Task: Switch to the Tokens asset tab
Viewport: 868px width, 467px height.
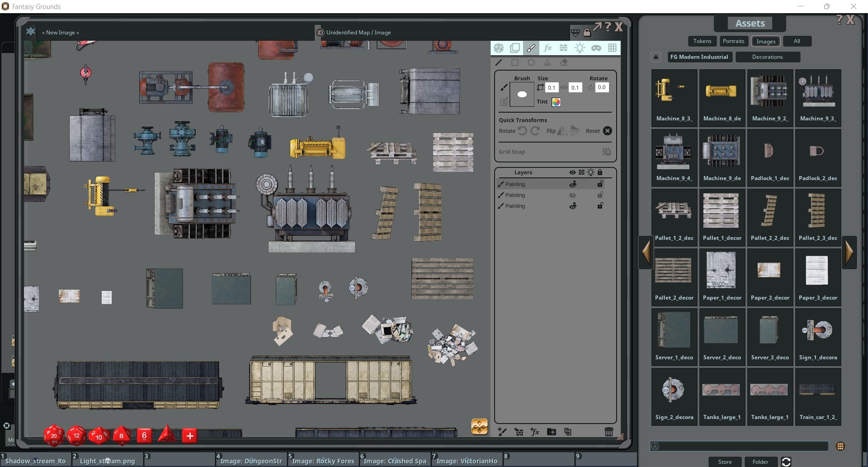Action: [x=702, y=41]
